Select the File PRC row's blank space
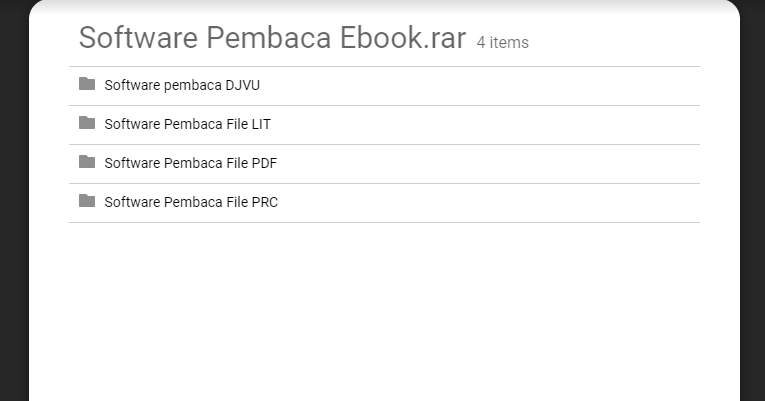This screenshot has height=401, width=765. (488, 203)
